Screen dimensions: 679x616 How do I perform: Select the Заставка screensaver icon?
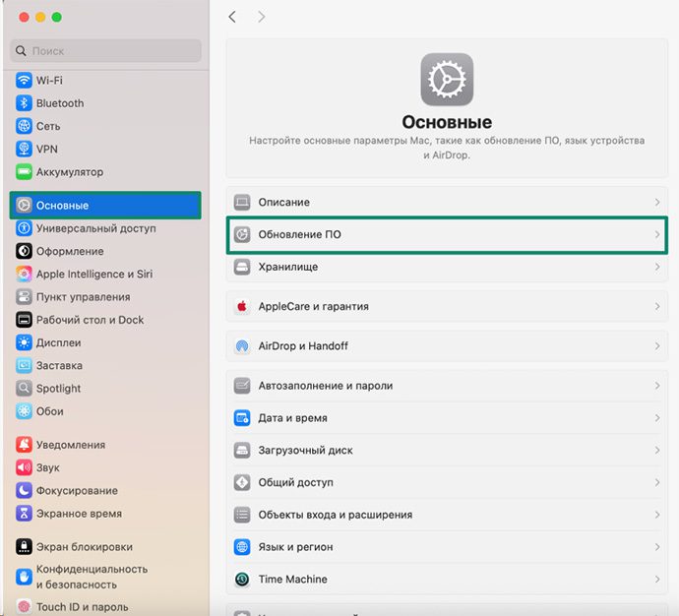click(24, 365)
